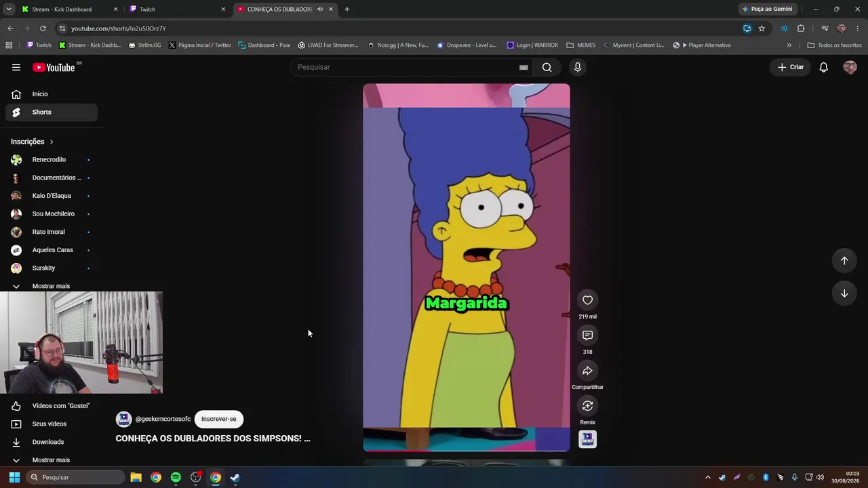Open Spotify from the taskbar
This screenshot has height=488, width=868.
[176, 477]
